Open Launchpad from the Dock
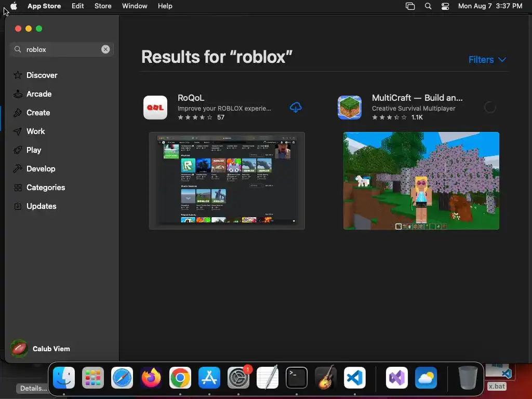This screenshot has width=532, height=399. point(93,378)
